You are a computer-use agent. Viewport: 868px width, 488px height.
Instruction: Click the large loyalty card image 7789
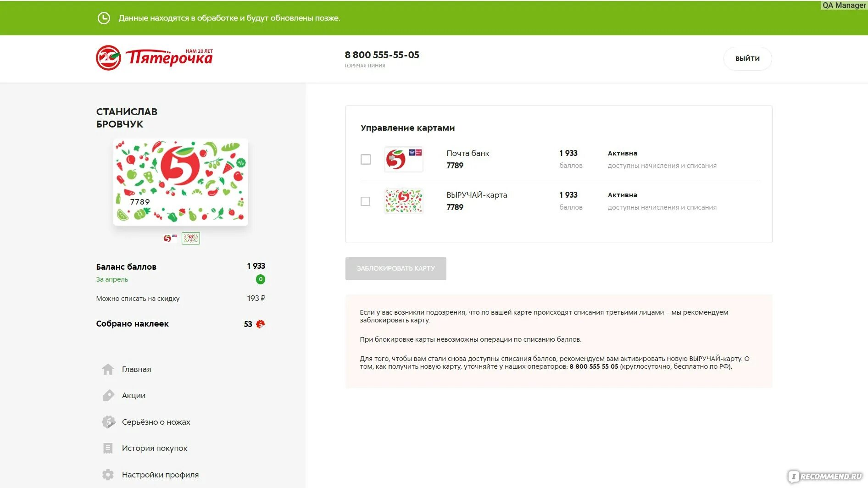pyautogui.click(x=181, y=182)
